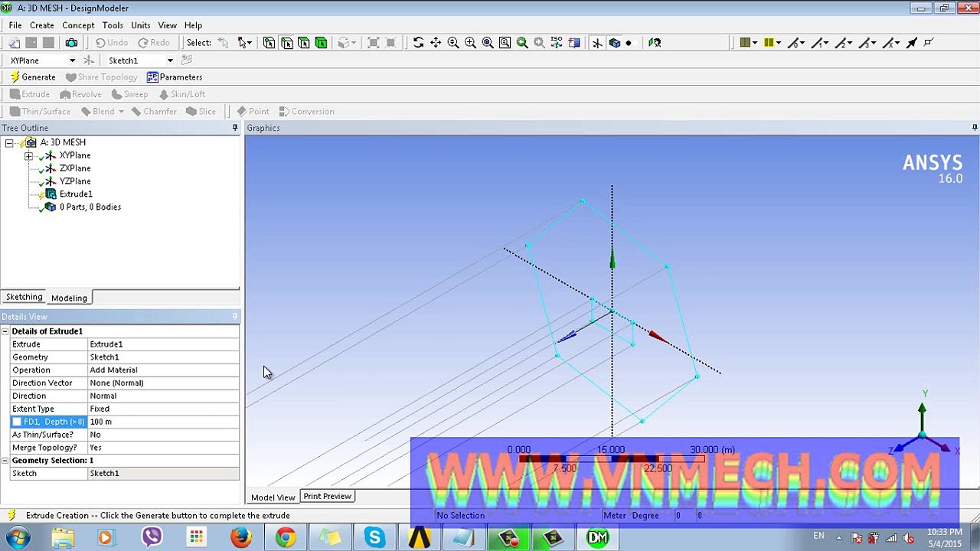The height and width of the screenshot is (551, 980).
Task: Collapse the Geometry Selection section
Action: [x=5, y=461]
